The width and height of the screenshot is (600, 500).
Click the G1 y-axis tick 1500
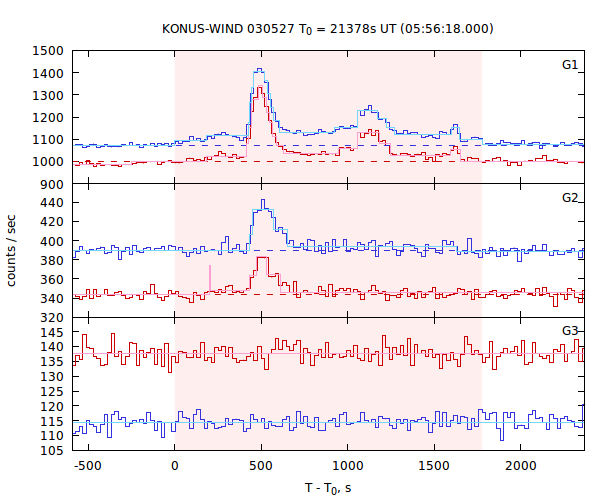(x=48, y=51)
